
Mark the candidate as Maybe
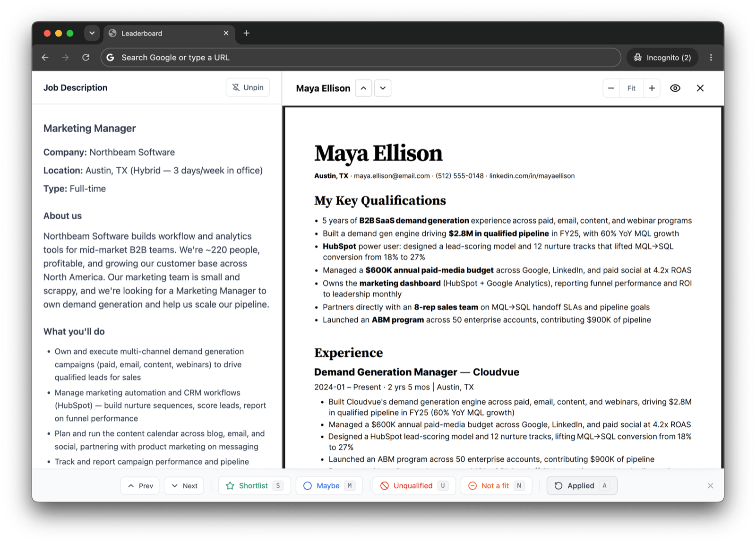pyautogui.click(x=329, y=486)
